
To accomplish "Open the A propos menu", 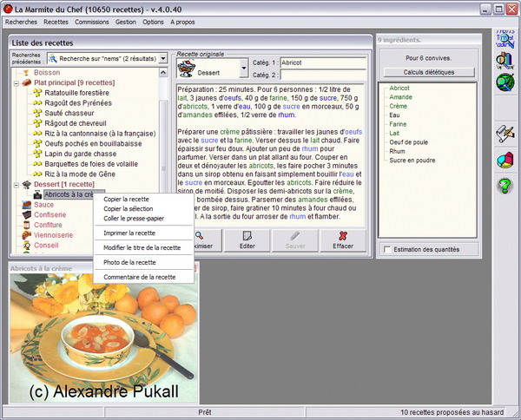I will [x=182, y=22].
